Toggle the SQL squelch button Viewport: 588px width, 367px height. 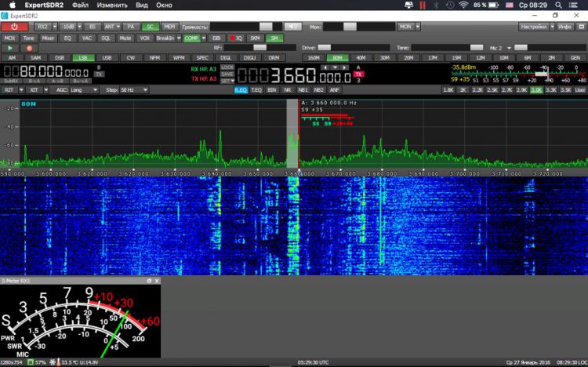106,38
